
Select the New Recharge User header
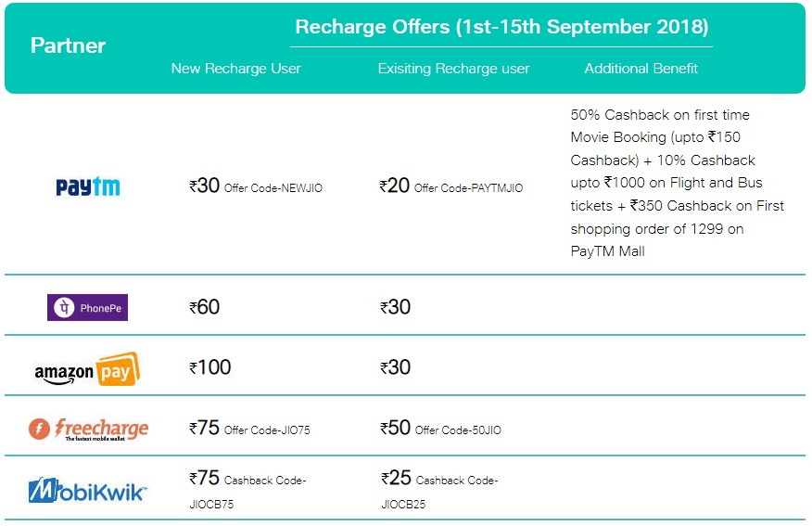pos(235,69)
